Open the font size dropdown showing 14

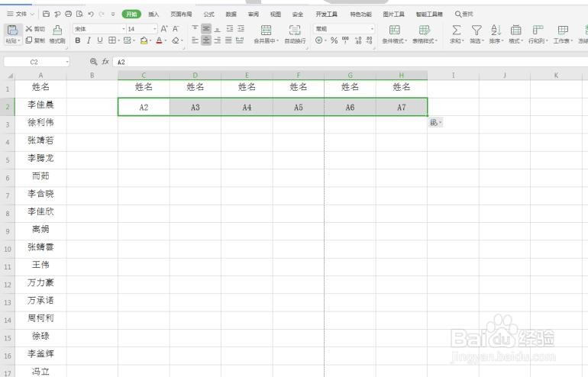tap(155, 29)
